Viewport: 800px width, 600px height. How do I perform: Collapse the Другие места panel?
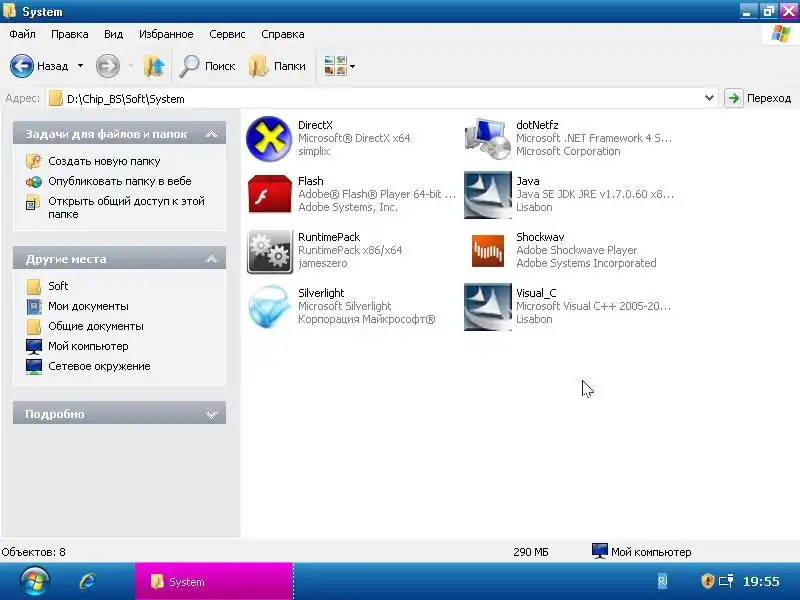click(211, 259)
